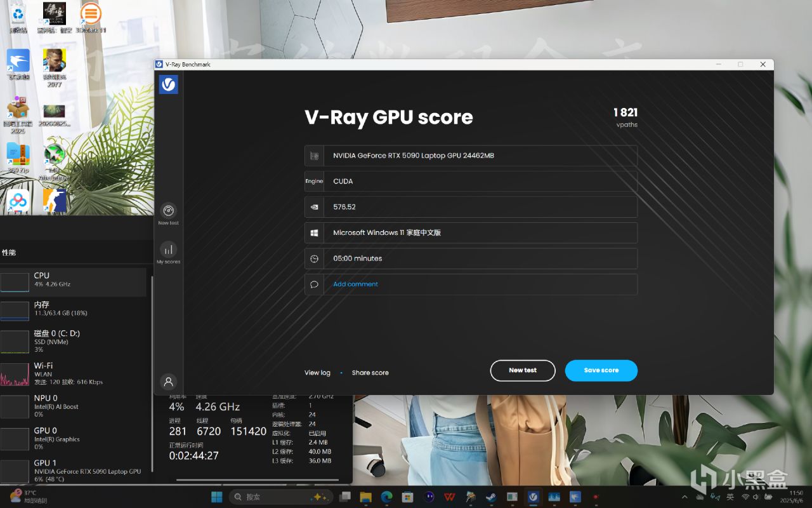Select CPU in Task Manager performance list

point(73,282)
